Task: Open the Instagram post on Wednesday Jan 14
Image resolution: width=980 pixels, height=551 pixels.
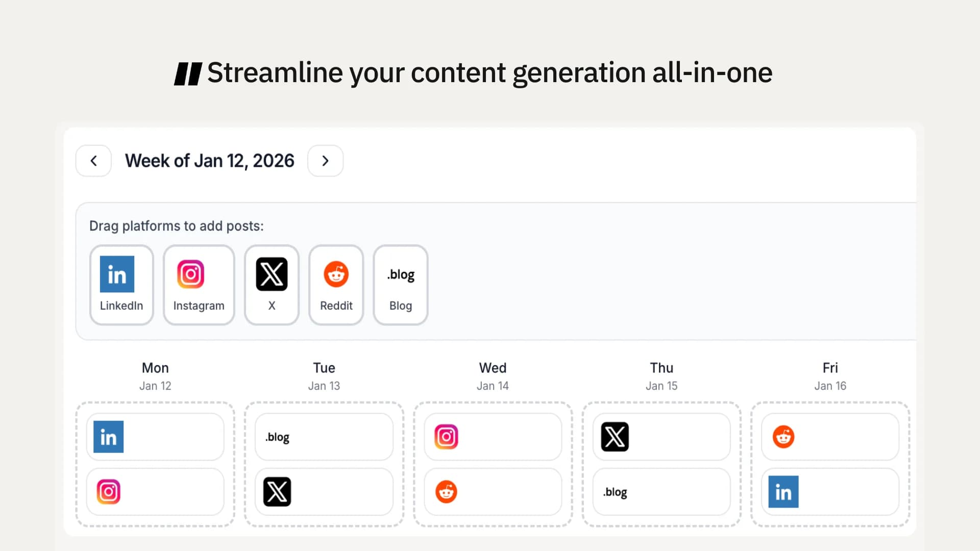Action: point(492,436)
